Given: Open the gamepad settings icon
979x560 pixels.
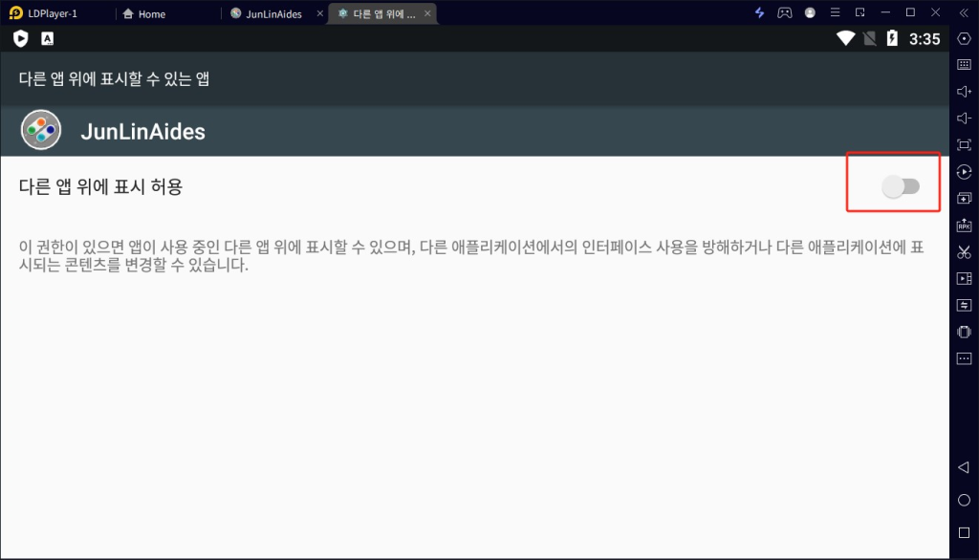Looking at the screenshot, I should (784, 12).
